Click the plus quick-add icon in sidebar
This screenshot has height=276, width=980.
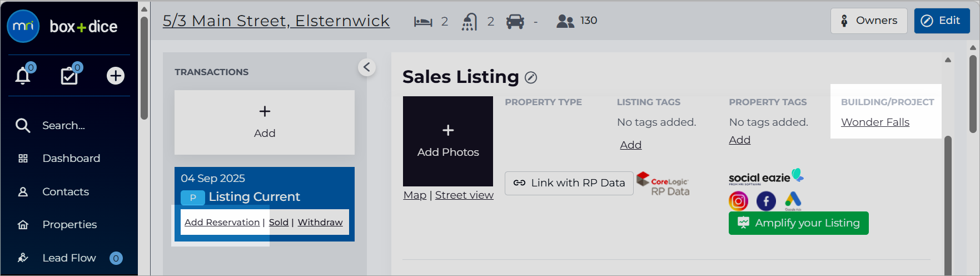[116, 75]
